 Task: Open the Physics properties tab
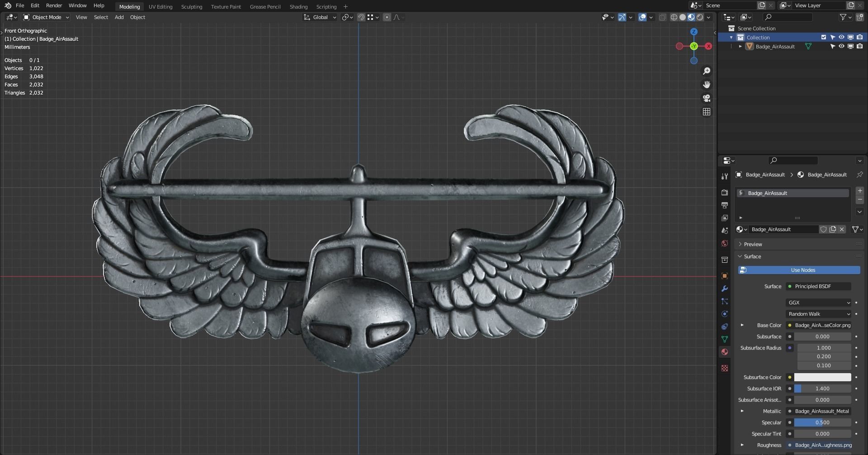click(725, 314)
